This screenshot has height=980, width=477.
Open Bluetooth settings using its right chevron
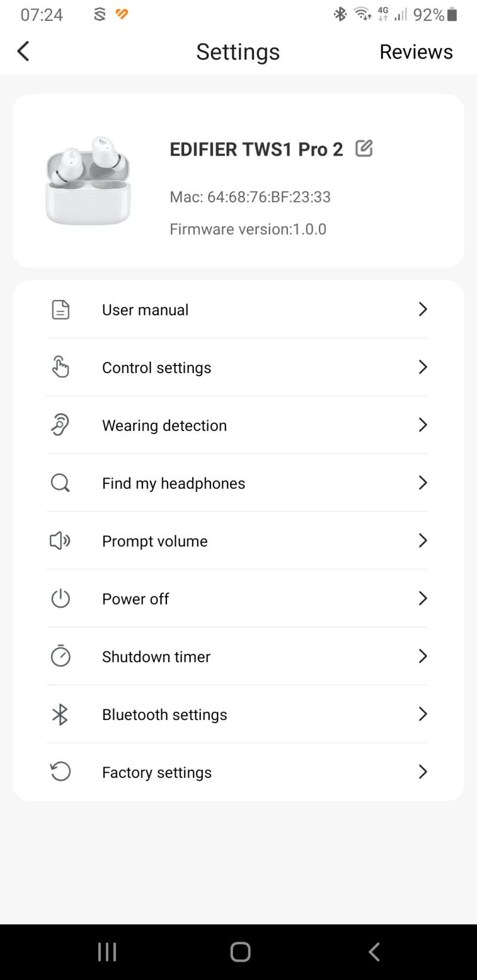[423, 714]
